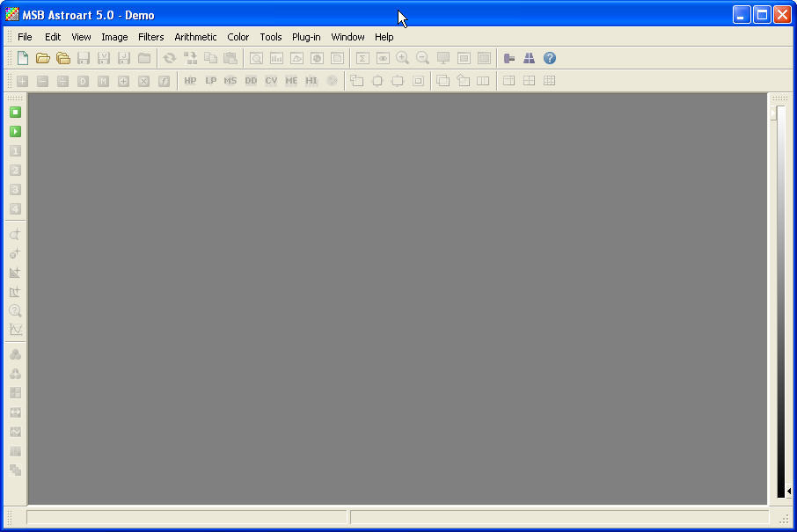This screenshot has height=532, width=797.
Task: Open the Arithmetic menu
Action: coord(195,37)
